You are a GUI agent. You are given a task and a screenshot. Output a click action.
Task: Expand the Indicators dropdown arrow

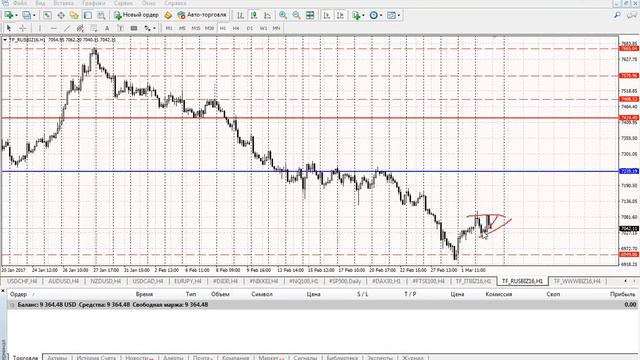click(x=363, y=16)
